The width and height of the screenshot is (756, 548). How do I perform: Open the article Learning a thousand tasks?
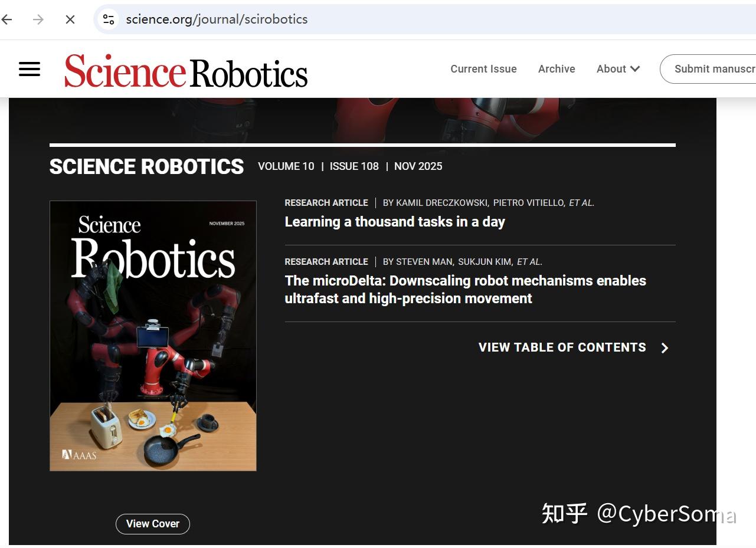pos(394,222)
